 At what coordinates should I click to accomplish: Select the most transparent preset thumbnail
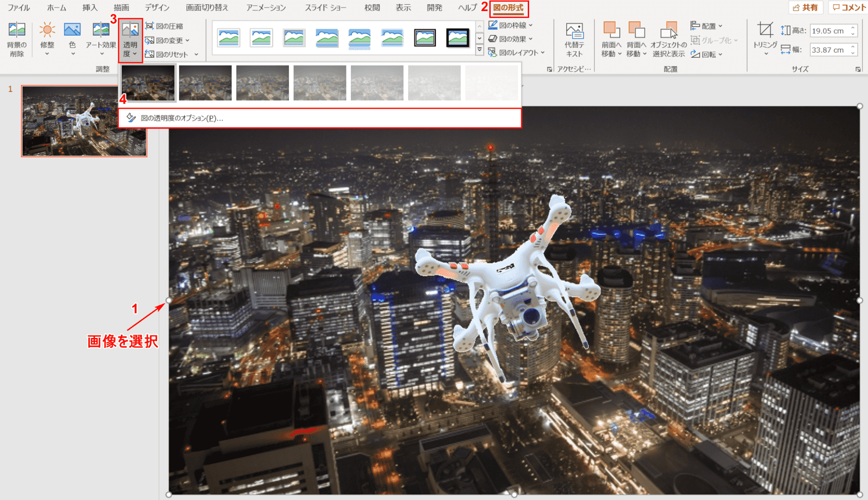pos(492,83)
